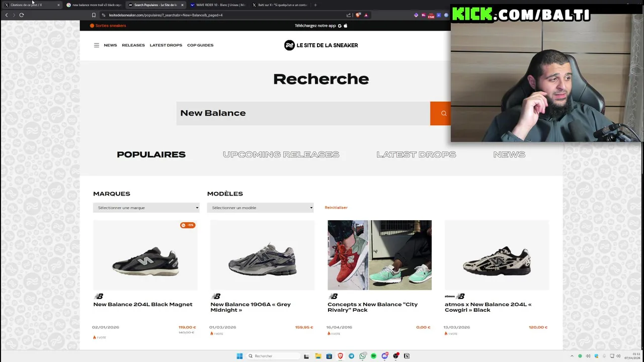
Task: Switch to the NEWS results tab
Action: click(509, 154)
